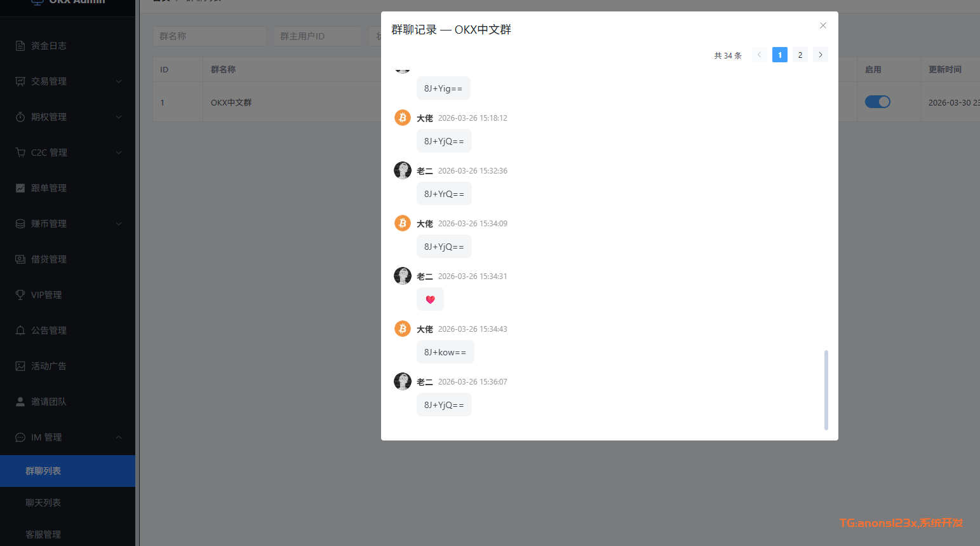Click the VIP管理 trophy icon
The image size is (980, 546).
20,295
